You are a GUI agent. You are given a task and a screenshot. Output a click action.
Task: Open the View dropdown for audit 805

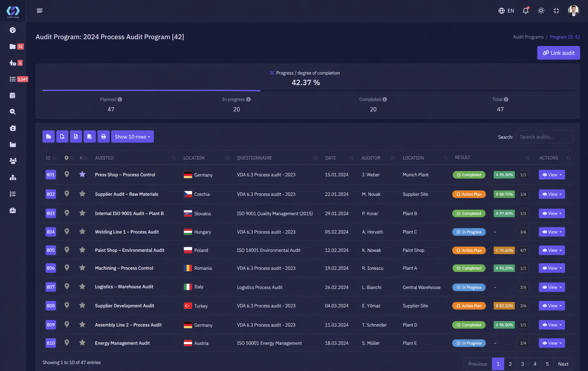552,250
